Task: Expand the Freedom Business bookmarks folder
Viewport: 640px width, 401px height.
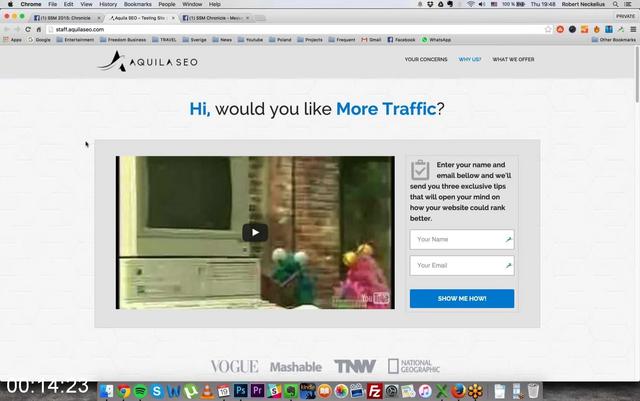Action: click(x=123, y=40)
